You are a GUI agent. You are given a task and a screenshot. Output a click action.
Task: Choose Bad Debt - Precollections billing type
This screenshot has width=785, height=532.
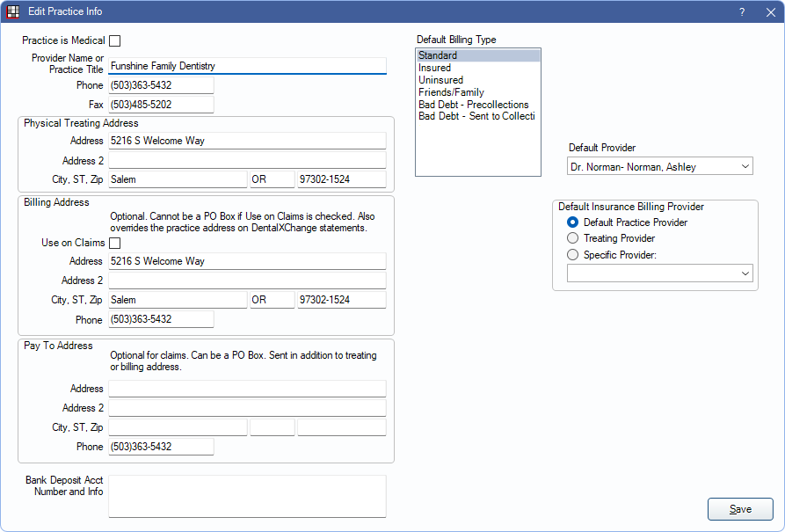tap(473, 105)
